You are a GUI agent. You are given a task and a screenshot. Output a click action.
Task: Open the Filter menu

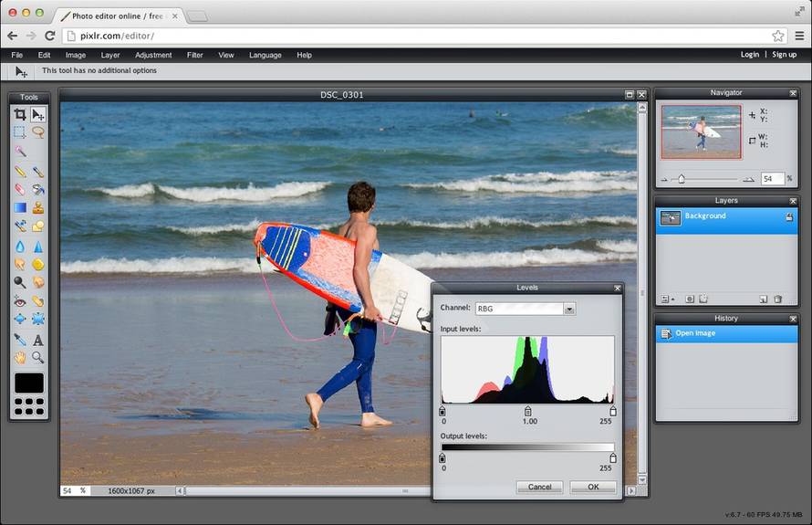pyautogui.click(x=195, y=55)
